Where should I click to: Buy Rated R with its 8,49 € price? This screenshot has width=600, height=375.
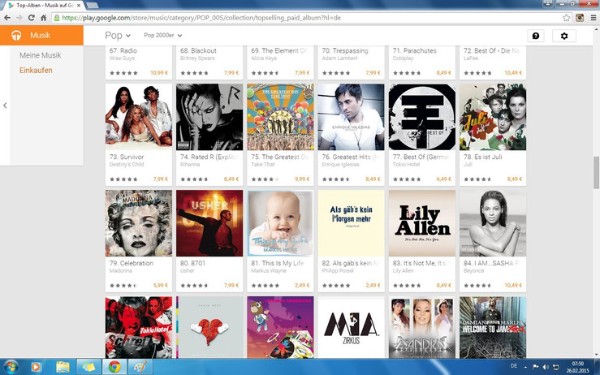(x=231, y=179)
